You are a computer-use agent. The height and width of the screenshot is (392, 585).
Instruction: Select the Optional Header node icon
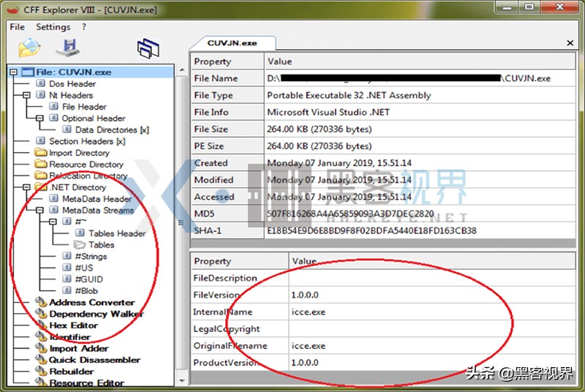(x=53, y=118)
